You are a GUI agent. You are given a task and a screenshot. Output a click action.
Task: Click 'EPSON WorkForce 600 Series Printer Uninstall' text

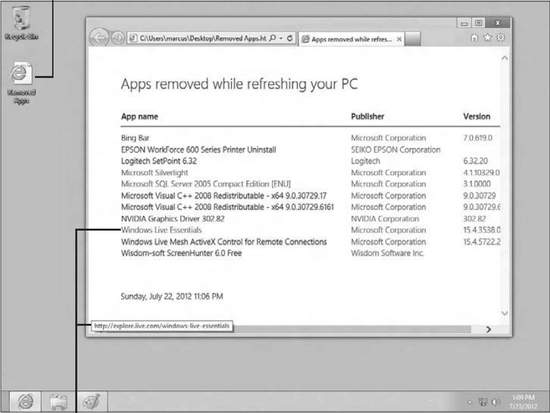point(199,149)
